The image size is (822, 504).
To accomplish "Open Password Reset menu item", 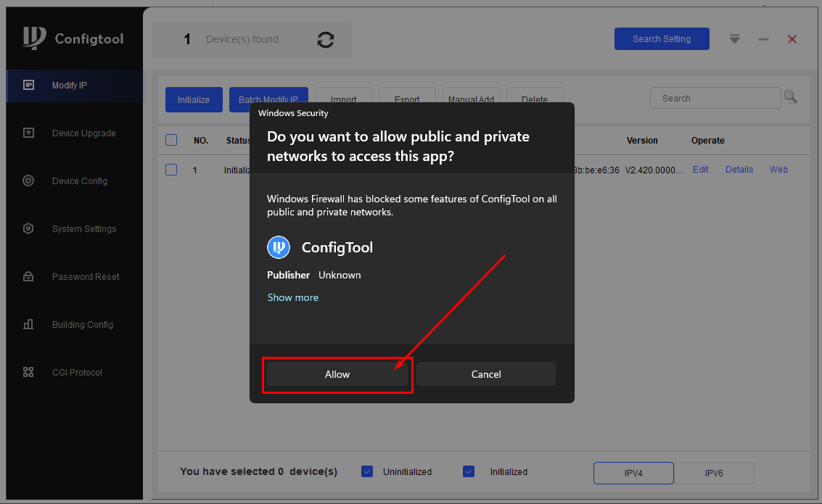I will click(x=75, y=276).
